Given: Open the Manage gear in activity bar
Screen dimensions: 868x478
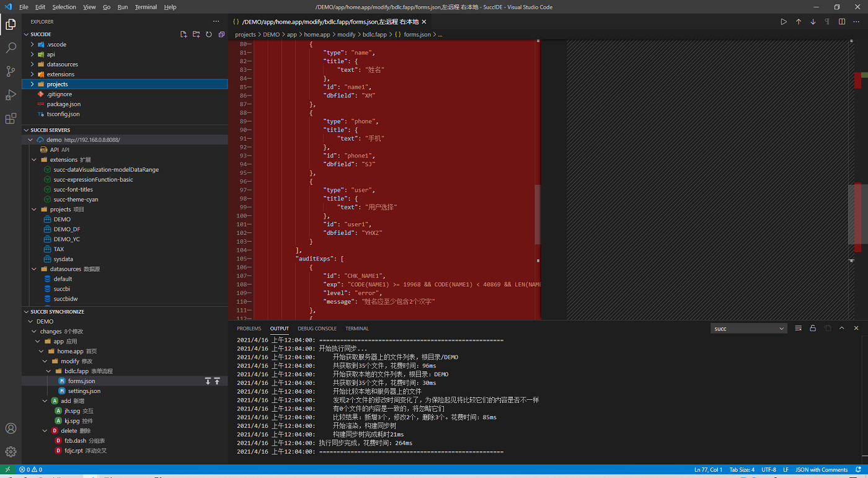Looking at the screenshot, I should 11,452.
